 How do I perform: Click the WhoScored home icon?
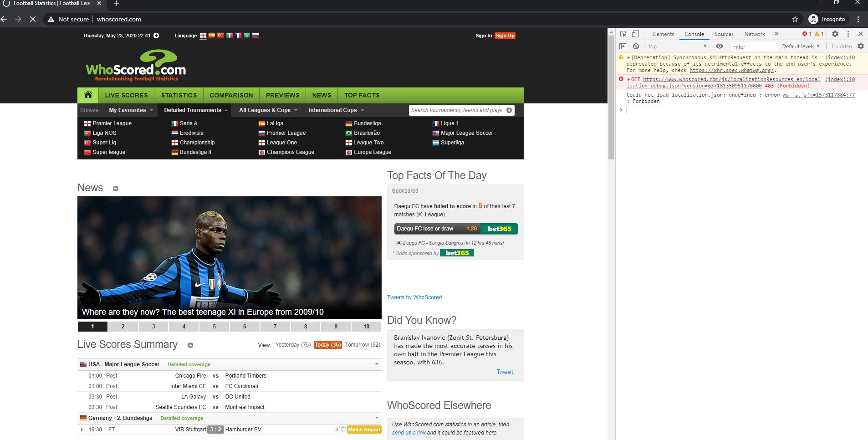(88, 95)
